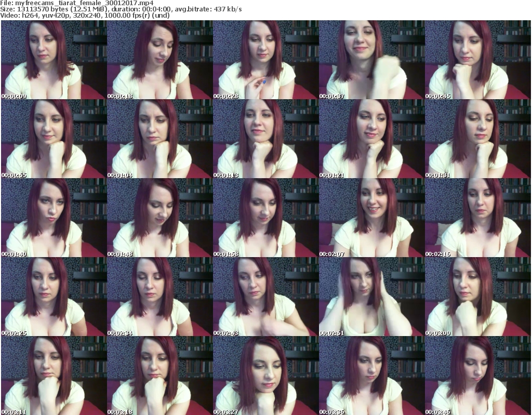532x415 pixels.
Task: Click the thumbnail stamped 00:00:28
Action: [265, 60]
